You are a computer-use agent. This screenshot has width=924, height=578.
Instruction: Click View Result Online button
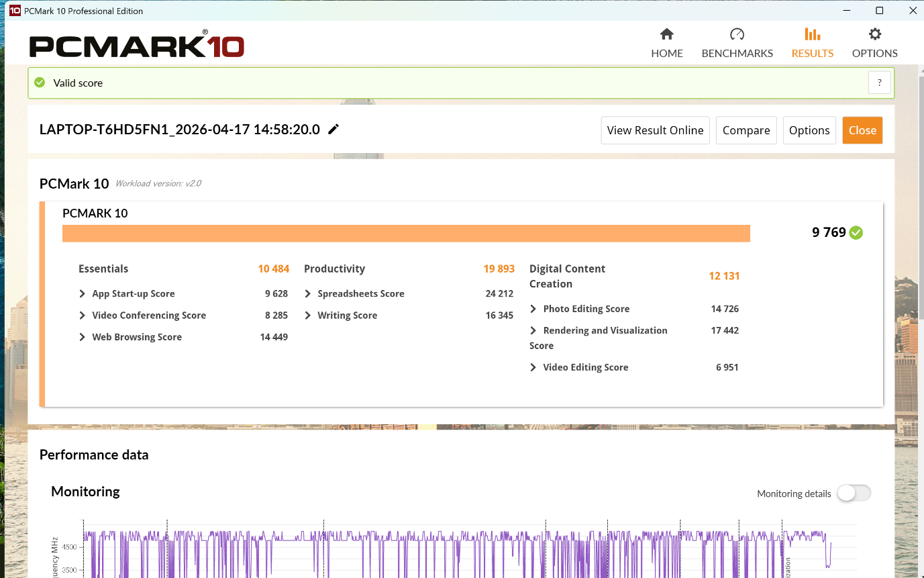click(x=655, y=130)
